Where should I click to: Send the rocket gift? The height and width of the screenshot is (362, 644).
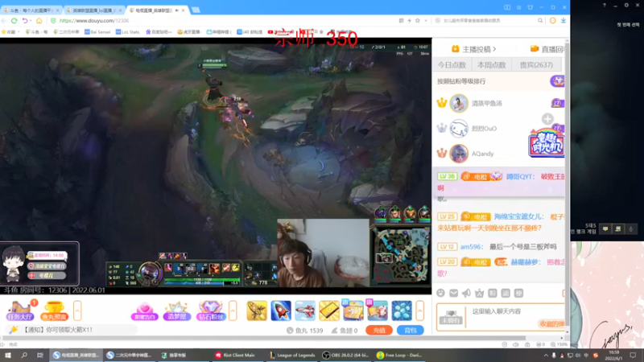(x=281, y=311)
